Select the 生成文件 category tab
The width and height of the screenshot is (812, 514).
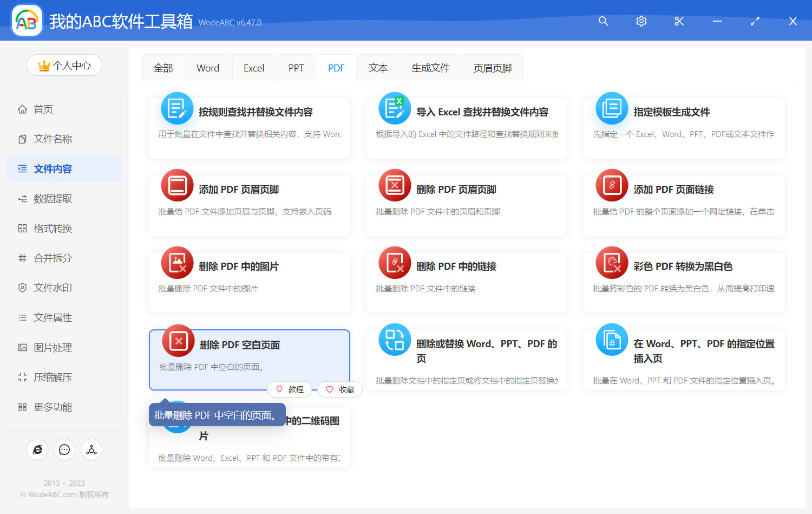(x=430, y=67)
